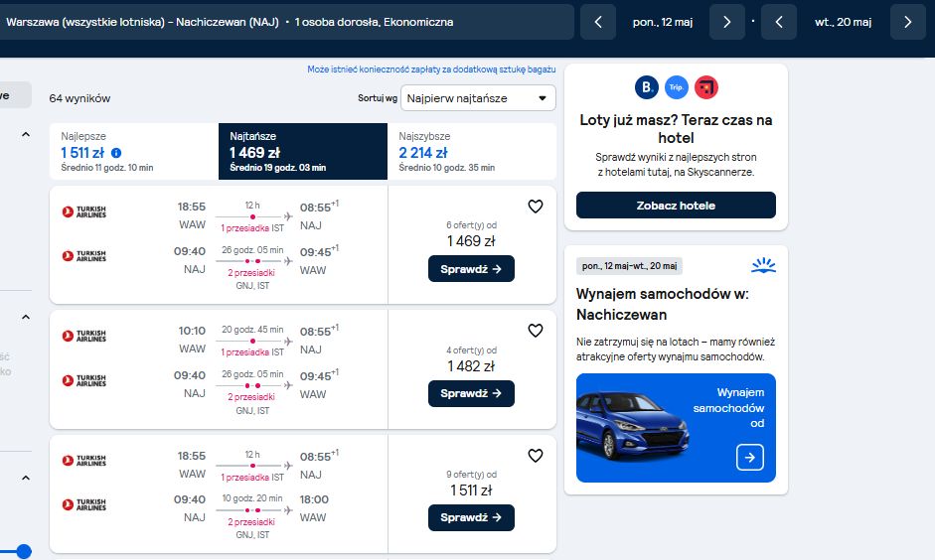Screen dimensions: 935x560
Task: Move return date before 20 maj
Action: point(779,22)
